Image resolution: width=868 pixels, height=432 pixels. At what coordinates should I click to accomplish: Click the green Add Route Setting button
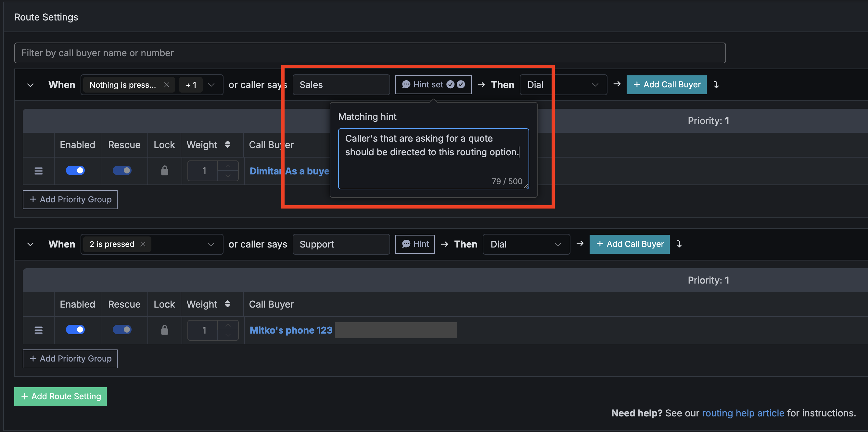[x=61, y=397]
